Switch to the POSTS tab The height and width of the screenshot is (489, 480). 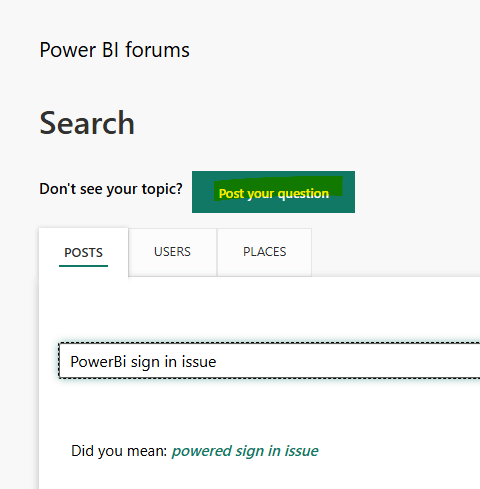83,252
